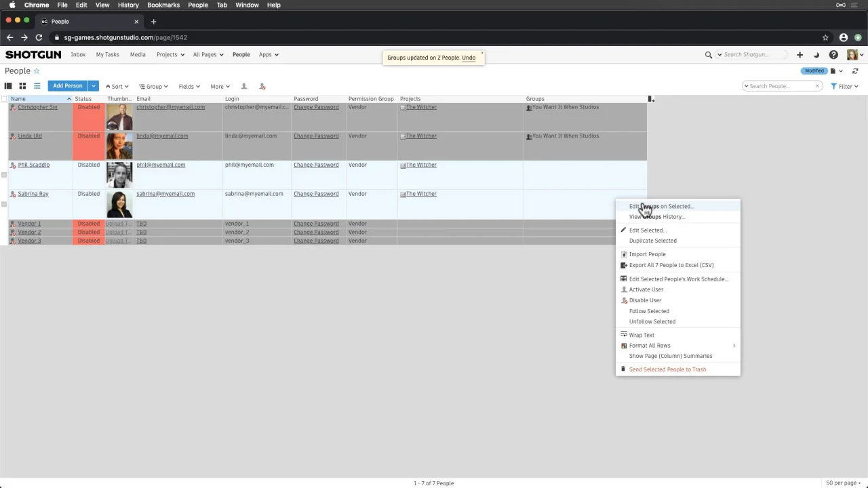Open Edit Selected People's Work Schedule
The height and width of the screenshot is (488, 868).
678,279
